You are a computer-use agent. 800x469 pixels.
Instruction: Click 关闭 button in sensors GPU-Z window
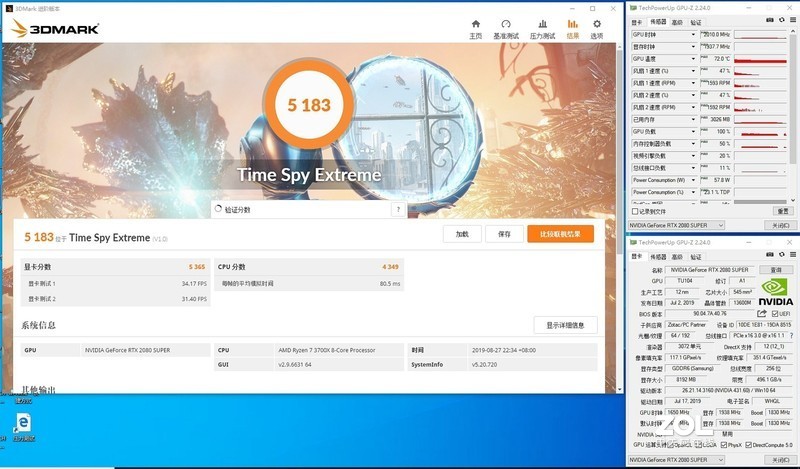tap(781, 225)
